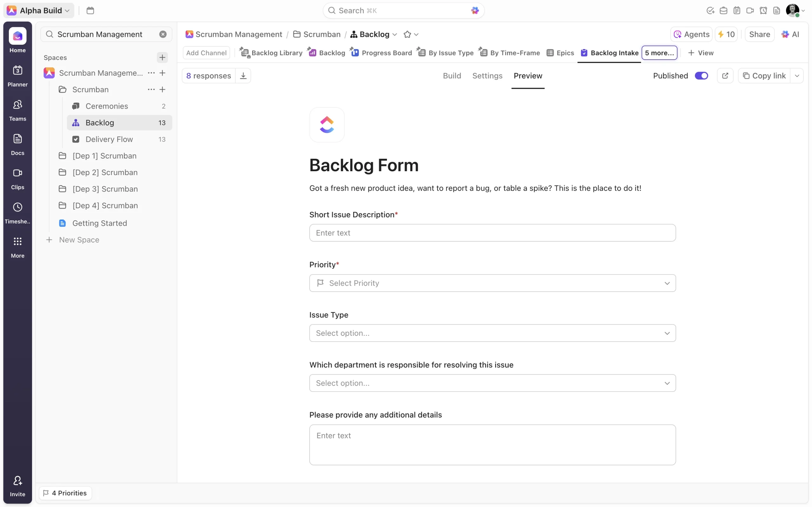Open the form in a new tab
This screenshot has height=507, width=812.
725,76
